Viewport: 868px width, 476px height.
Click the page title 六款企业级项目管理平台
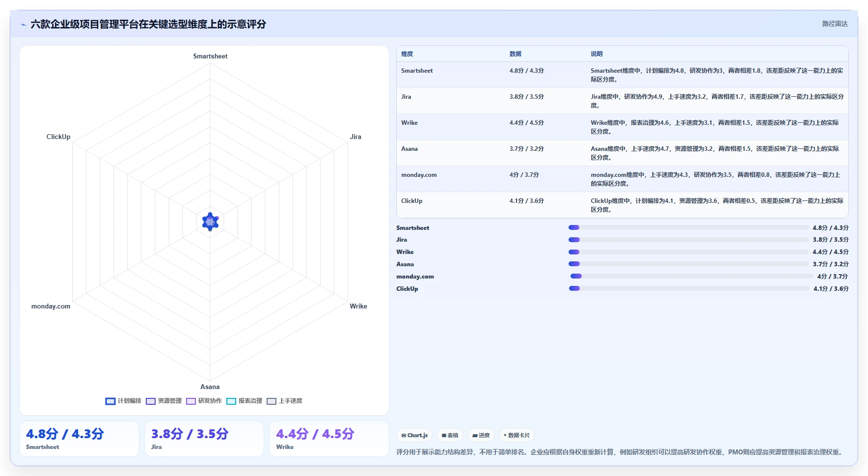148,24
